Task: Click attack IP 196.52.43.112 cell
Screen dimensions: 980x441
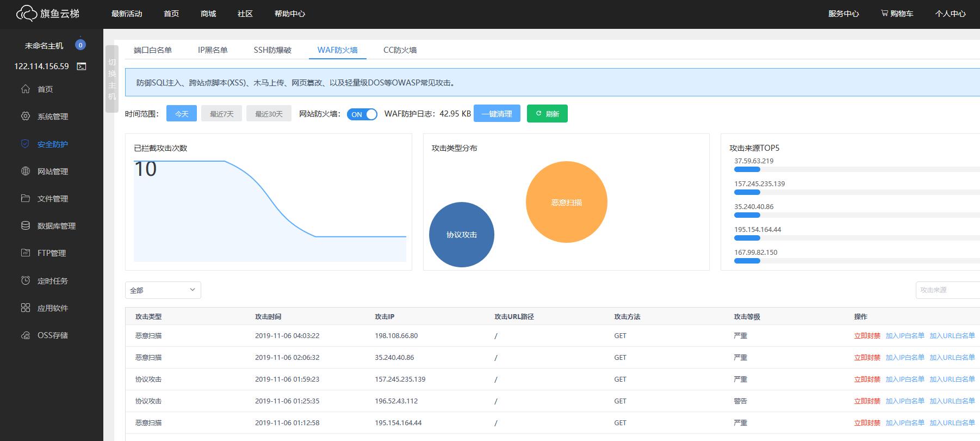Action: click(396, 401)
